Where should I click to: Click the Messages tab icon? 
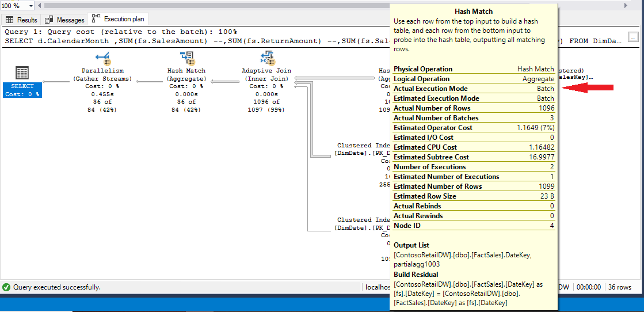[x=49, y=20]
